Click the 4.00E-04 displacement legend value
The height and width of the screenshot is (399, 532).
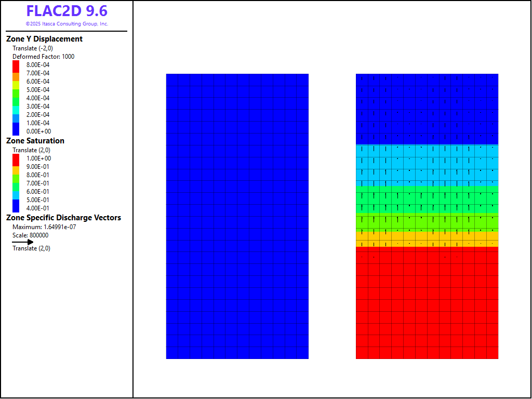coord(38,98)
